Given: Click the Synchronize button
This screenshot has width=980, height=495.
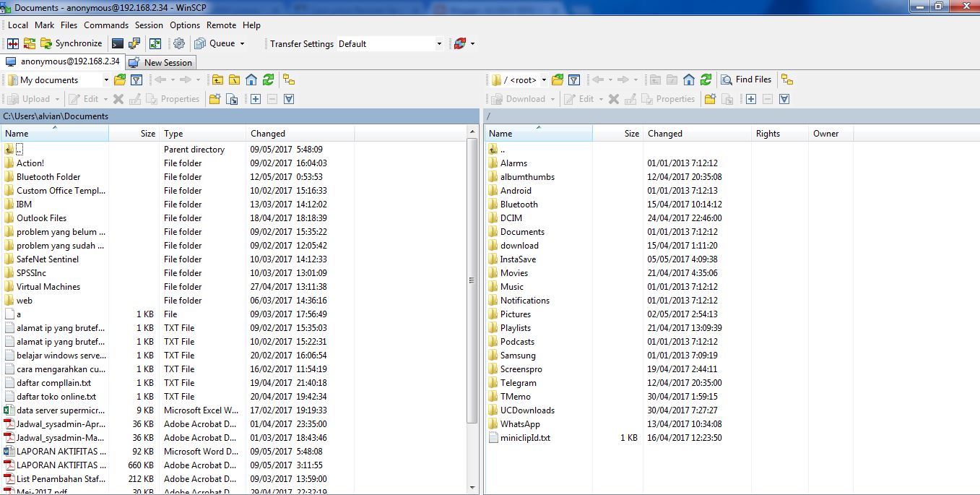Looking at the screenshot, I should pos(71,43).
